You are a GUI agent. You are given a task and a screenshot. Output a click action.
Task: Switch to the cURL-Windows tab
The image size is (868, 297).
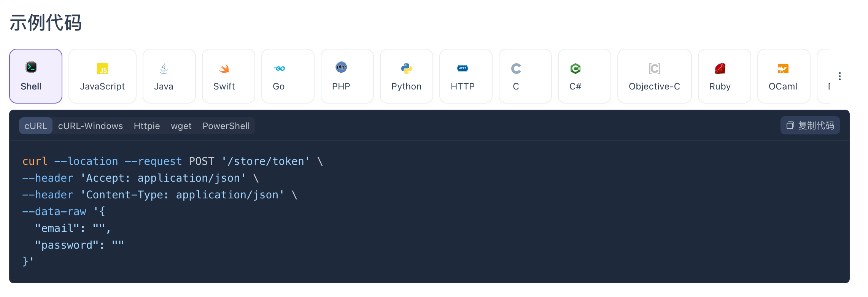tap(91, 126)
